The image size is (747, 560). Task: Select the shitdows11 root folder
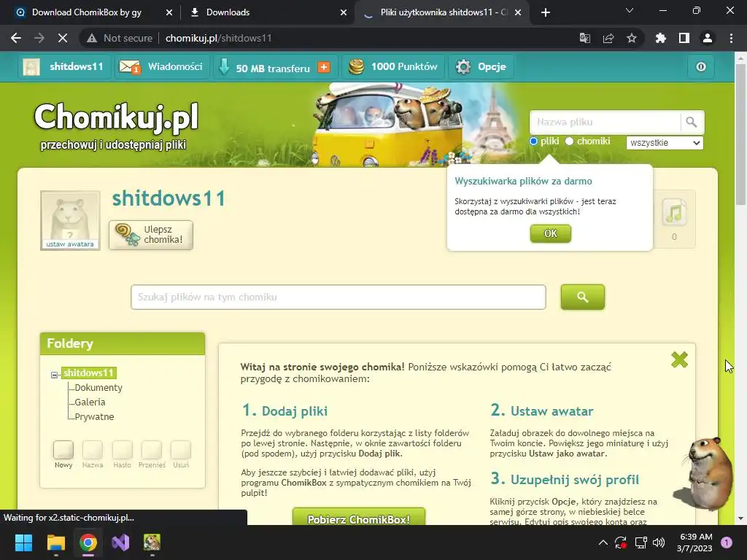[88, 373]
